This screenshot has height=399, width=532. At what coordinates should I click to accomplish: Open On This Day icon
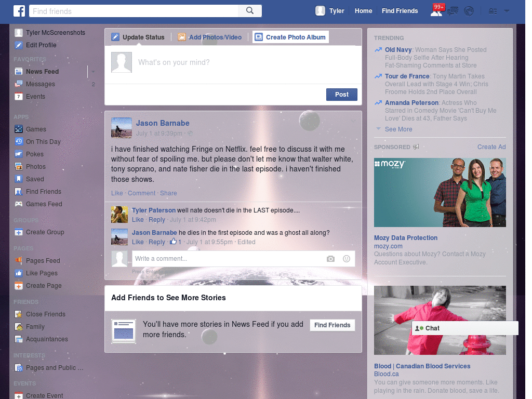coord(19,141)
